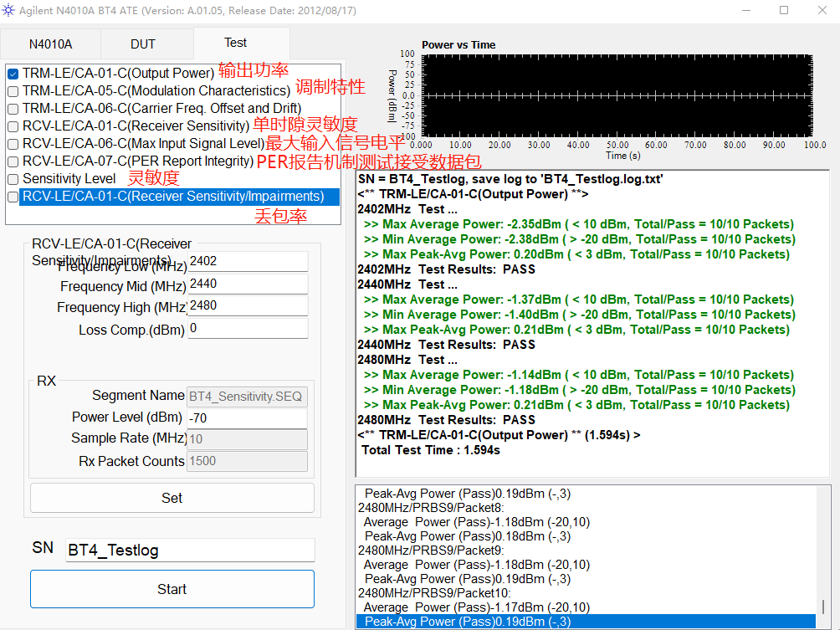Click the Power vs Time graph
Image resolution: width=840 pixels, height=630 pixels.
pos(617,95)
